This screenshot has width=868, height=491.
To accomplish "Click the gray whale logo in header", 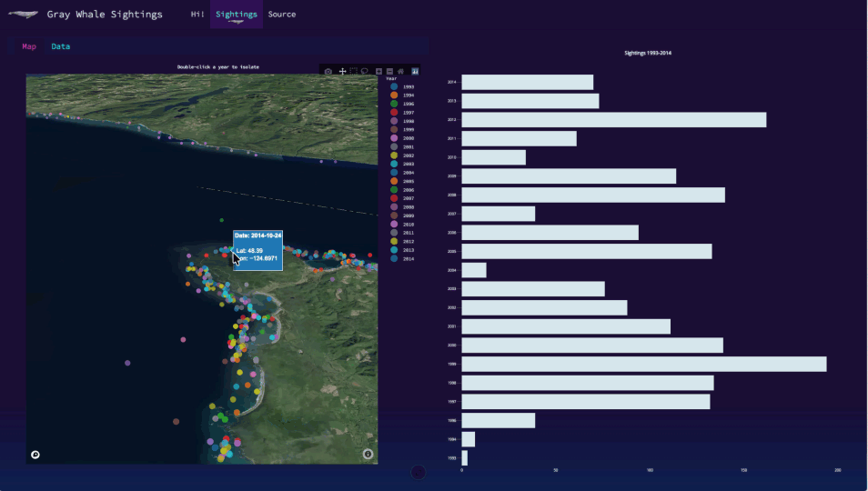I will 23,15.
